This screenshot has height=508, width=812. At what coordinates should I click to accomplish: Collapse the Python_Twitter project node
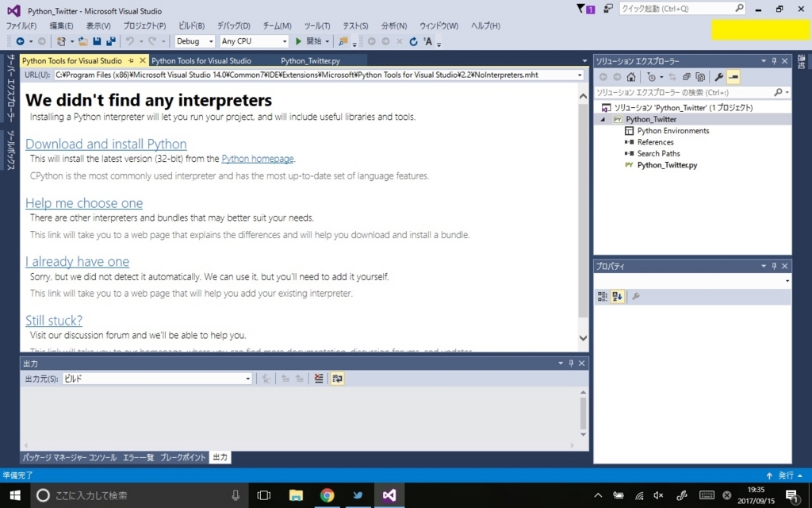(603, 119)
